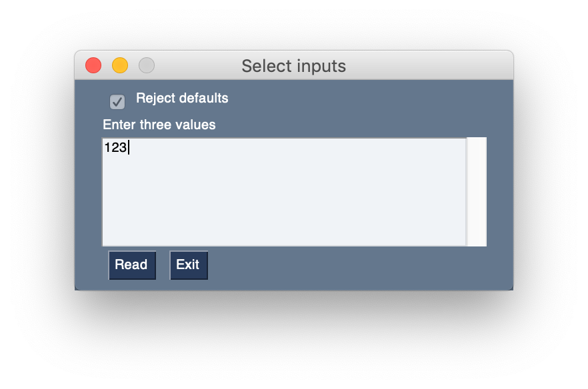Click the scrollbar beside the text area
Image resolution: width=588 pixels, height=389 pixels.
(477, 191)
